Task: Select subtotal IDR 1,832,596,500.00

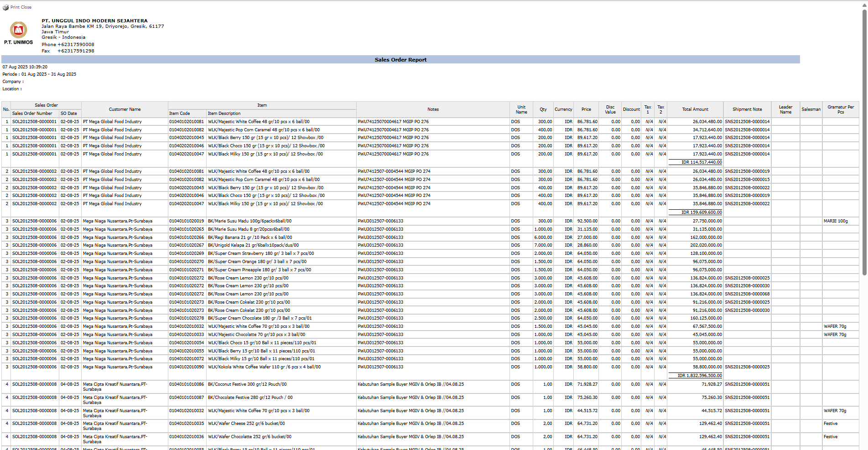Action: tap(699, 376)
